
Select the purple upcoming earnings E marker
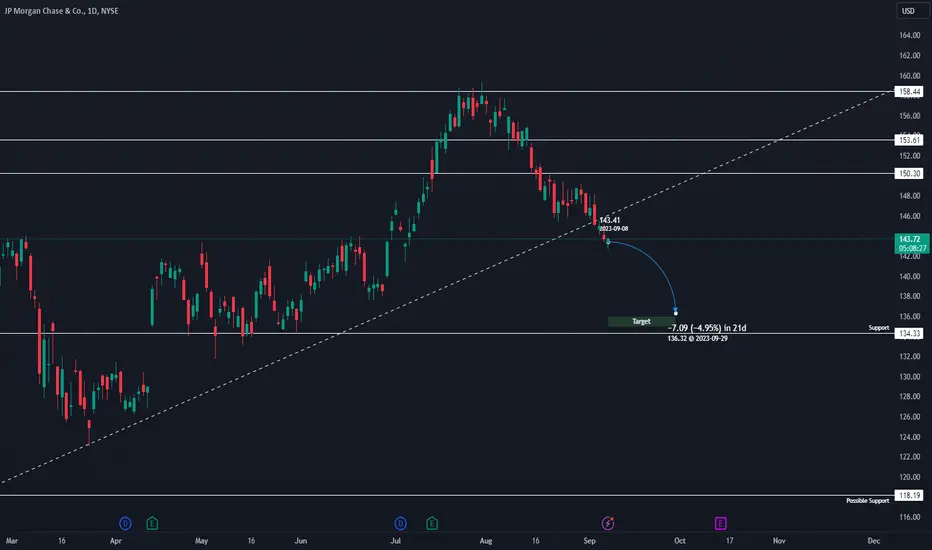720,523
